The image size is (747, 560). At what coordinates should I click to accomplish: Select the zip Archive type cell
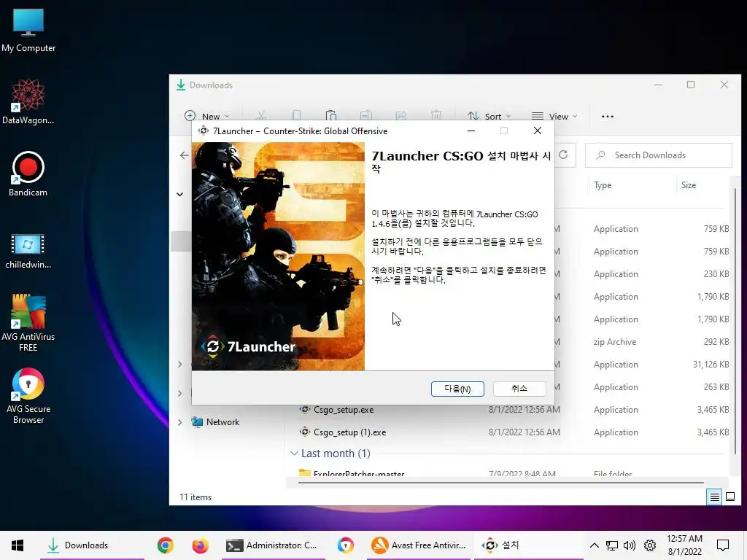615,342
